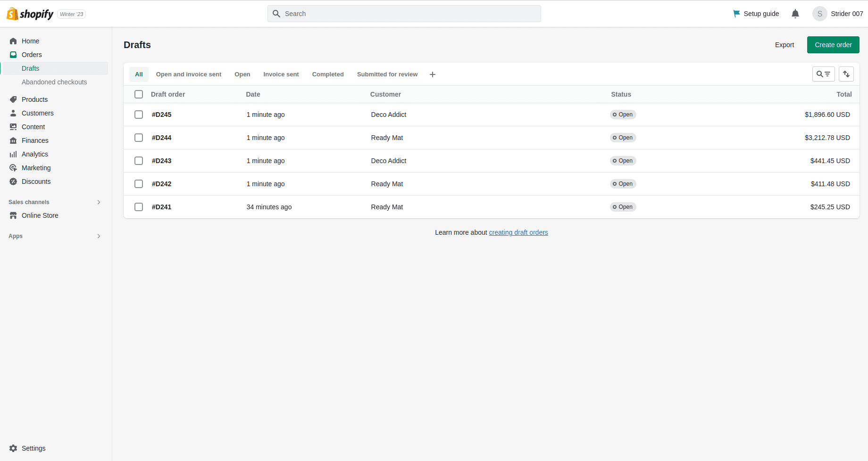Toggle the select all drafts checkbox

tap(139, 94)
